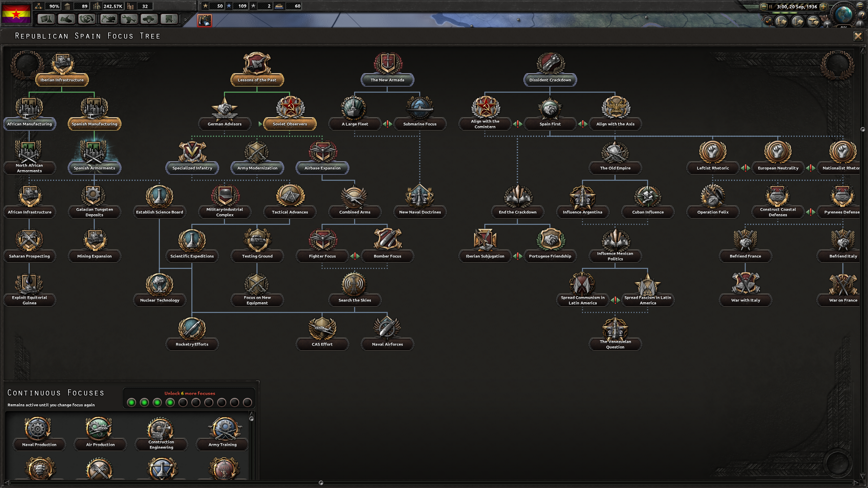
Task: Open the Recruit and Deploy tank button
Action: (x=149, y=19)
